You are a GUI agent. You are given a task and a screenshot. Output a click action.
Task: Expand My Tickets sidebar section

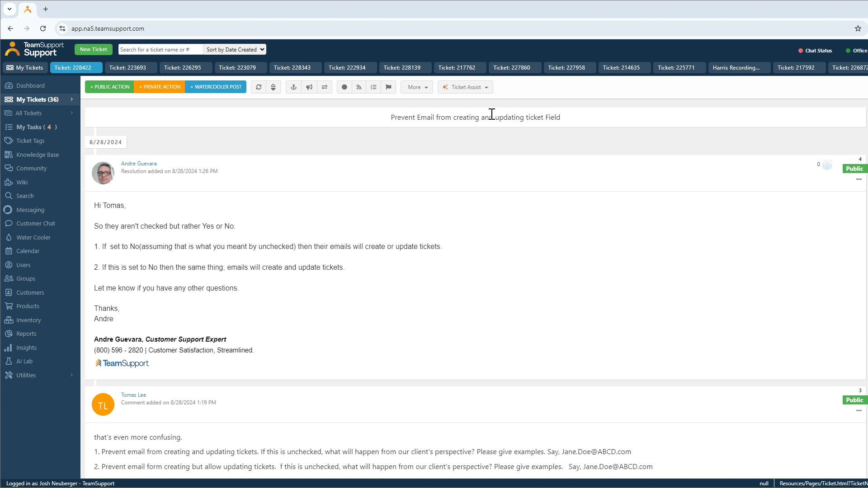[71, 99]
